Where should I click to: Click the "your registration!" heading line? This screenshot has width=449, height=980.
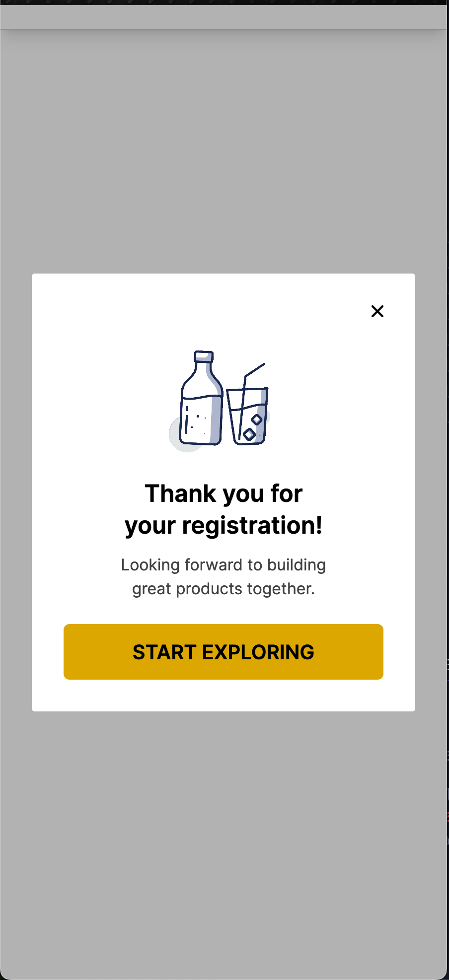click(224, 526)
